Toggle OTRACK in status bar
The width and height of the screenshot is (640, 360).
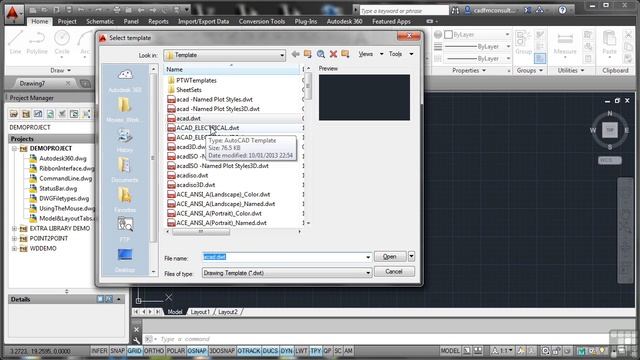(x=249, y=351)
